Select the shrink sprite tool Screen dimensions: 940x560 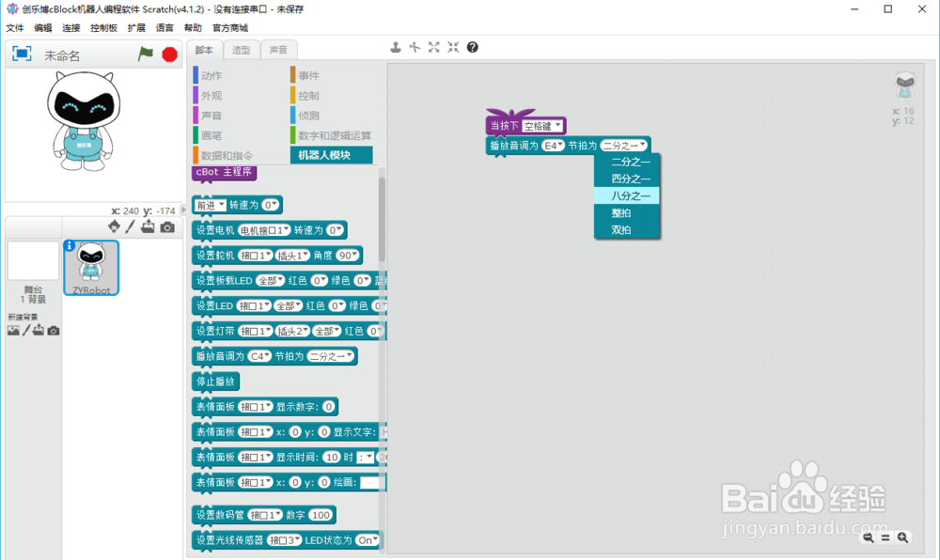(452, 46)
